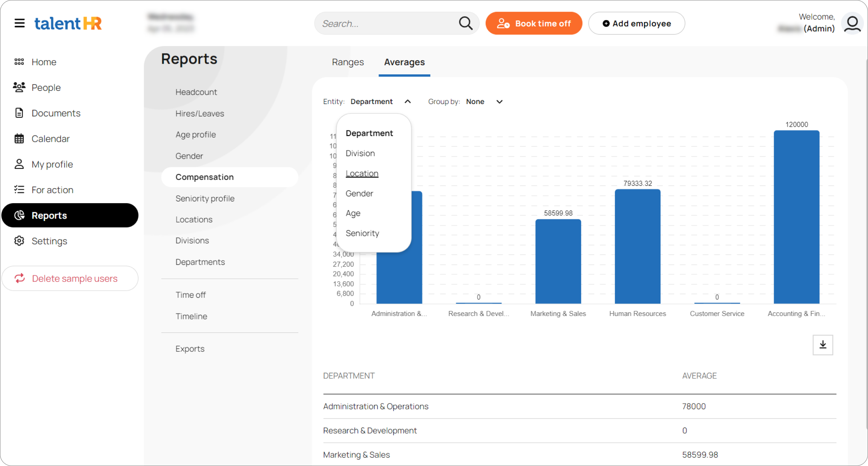Screen dimensions: 868x466
Task: Open the user avatar icon
Action: [x=853, y=23]
